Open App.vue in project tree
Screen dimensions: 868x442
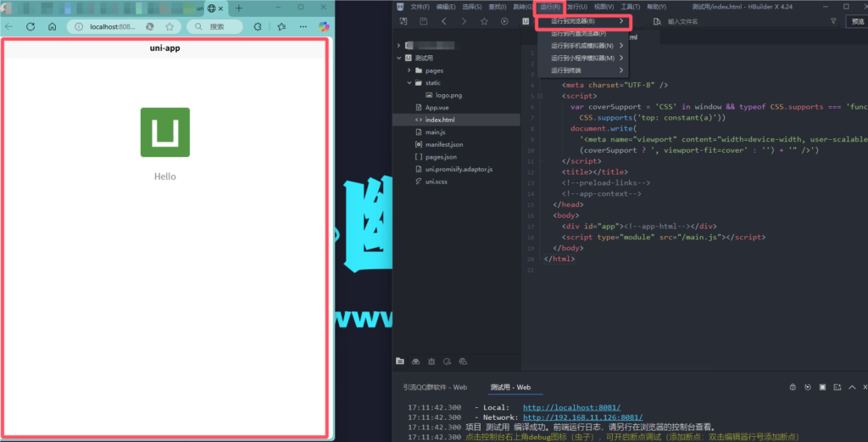tap(437, 108)
